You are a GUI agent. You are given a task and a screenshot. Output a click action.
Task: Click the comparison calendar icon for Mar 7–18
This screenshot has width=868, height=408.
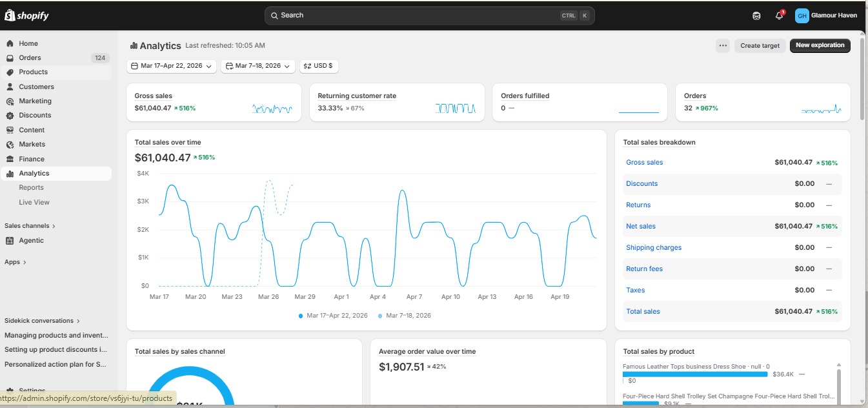click(228, 66)
